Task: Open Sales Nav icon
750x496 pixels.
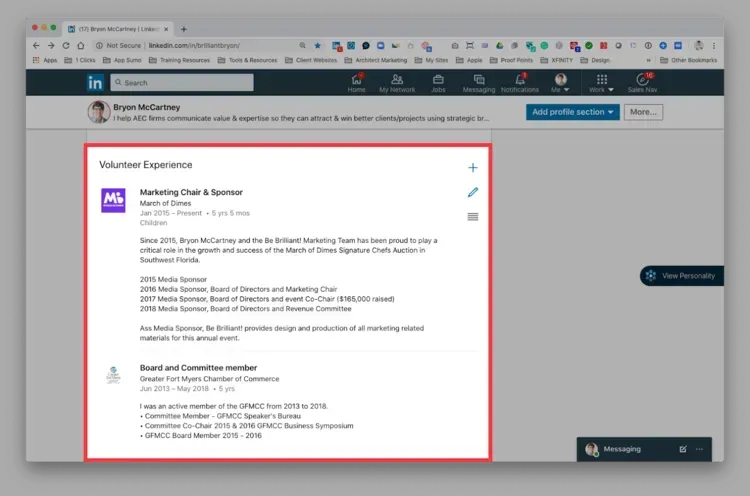Action: pyautogui.click(x=642, y=83)
